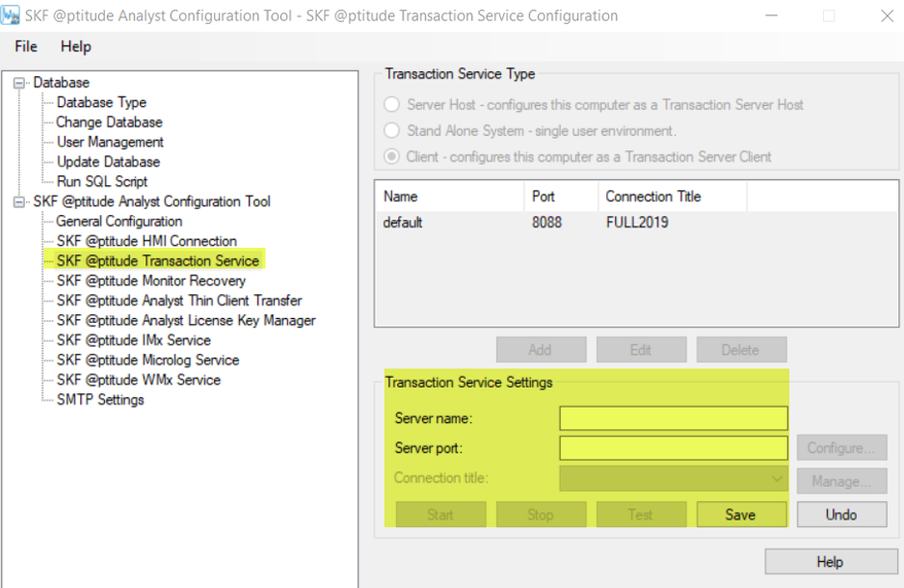
Task: Open the File menu
Action: pyautogui.click(x=26, y=46)
